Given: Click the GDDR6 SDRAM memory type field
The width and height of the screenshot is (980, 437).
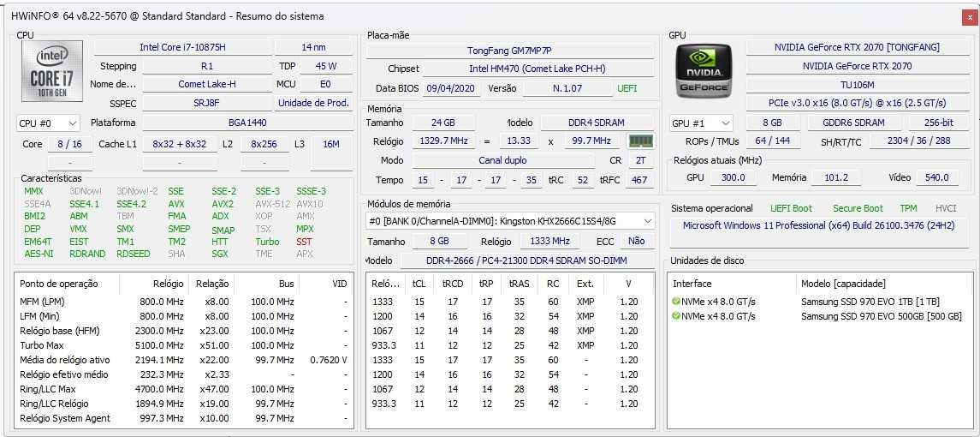Looking at the screenshot, I should (x=853, y=123).
